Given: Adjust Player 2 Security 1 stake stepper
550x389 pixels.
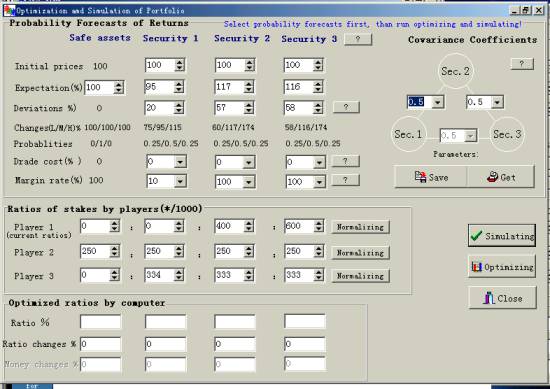Looking at the screenshot, I should 179,251.
